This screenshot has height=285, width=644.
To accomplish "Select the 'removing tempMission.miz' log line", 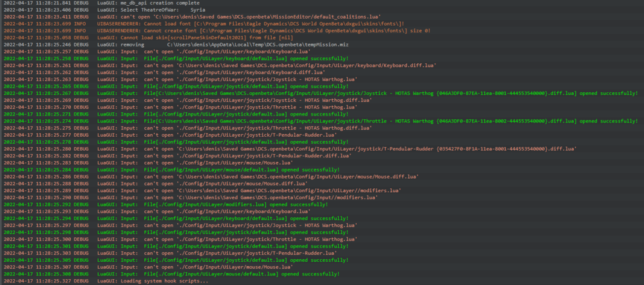I will click(176, 44).
